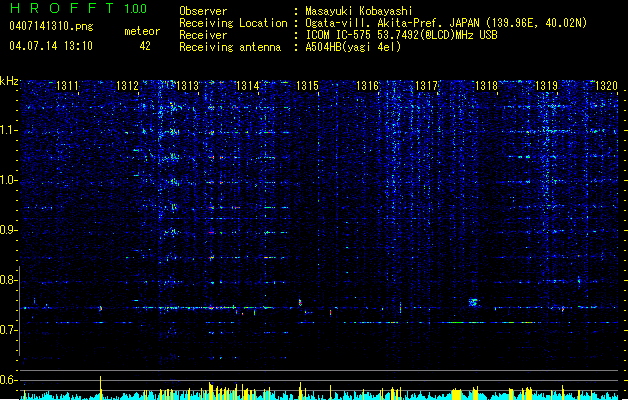Click the 0.9 kHz axis label
The width and height of the screenshot is (629, 400).
(9, 230)
